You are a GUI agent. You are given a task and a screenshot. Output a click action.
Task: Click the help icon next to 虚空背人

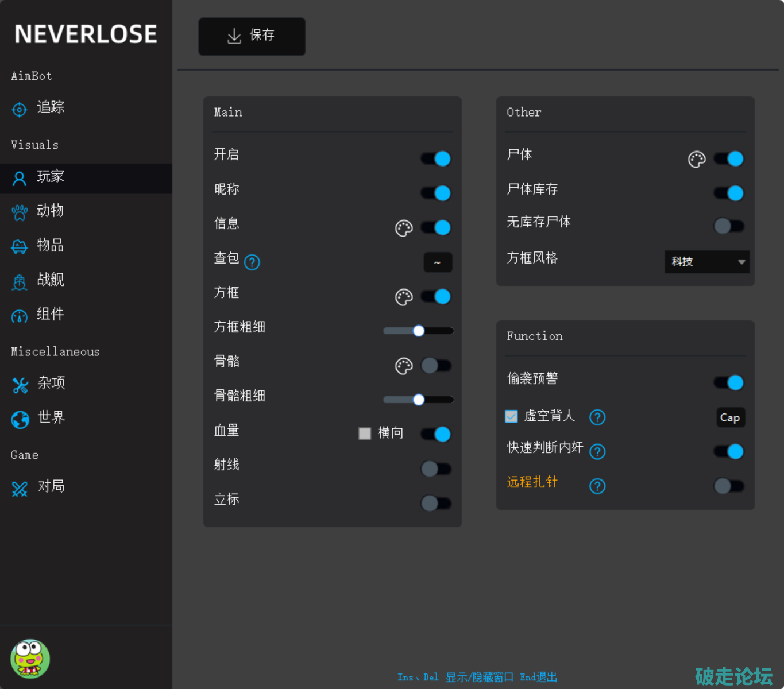[x=597, y=417]
